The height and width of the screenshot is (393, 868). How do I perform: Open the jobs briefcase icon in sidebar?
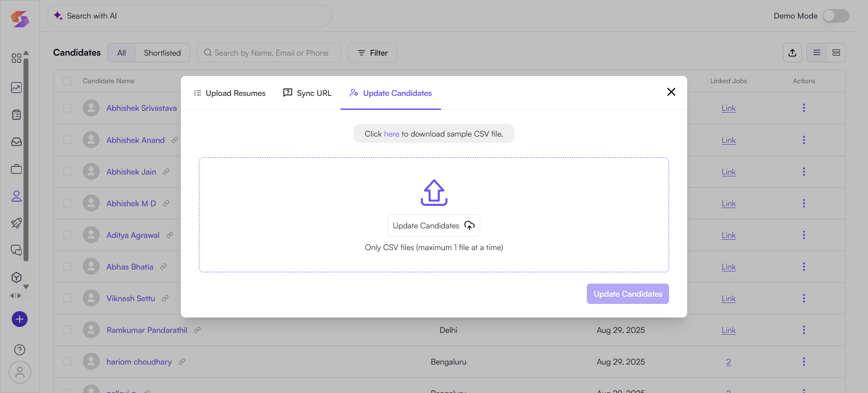(16, 169)
